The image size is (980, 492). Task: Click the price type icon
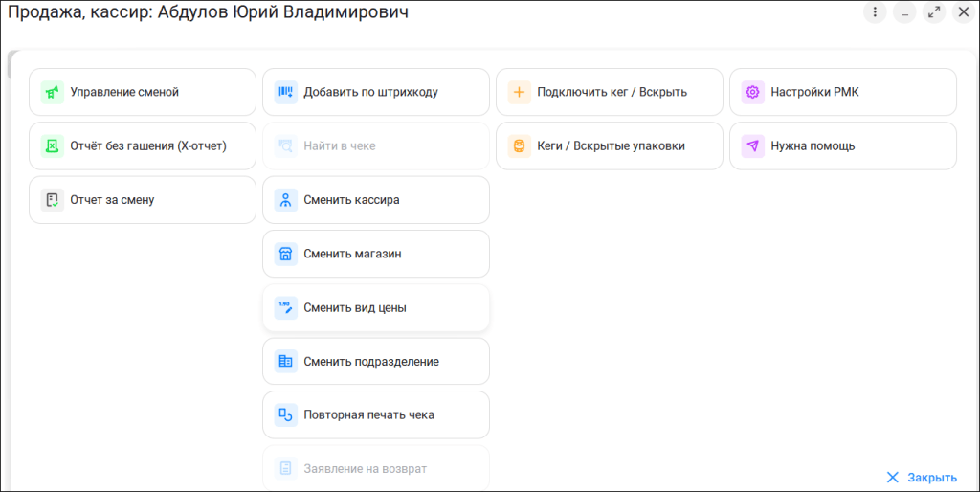[x=285, y=308]
